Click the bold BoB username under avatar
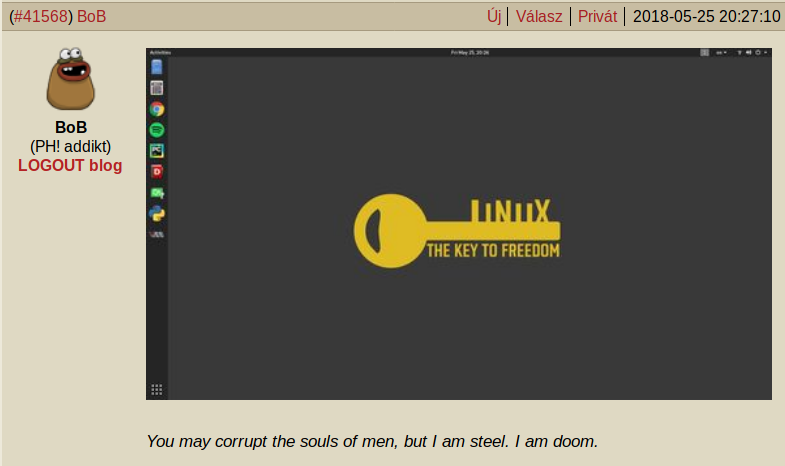 (71, 127)
